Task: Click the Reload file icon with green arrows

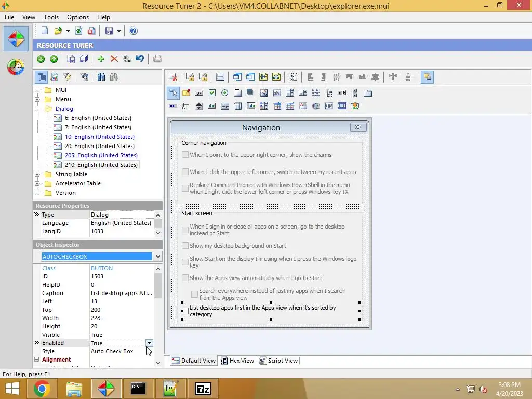Action: click(x=79, y=31)
